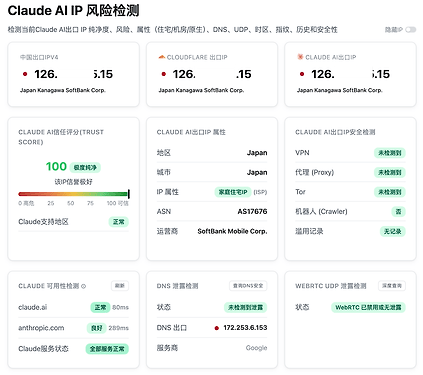
Task: Click the IP address in Claude AI出口IP card
Action: click(x=350, y=74)
